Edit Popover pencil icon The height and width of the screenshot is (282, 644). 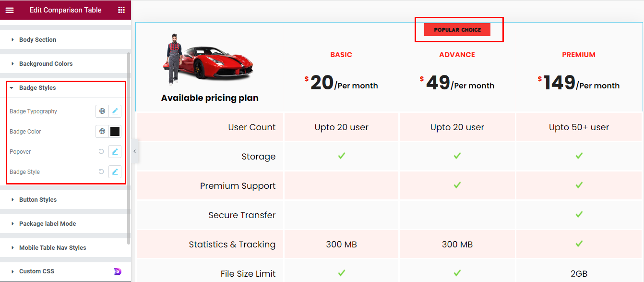tap(115, 152)
